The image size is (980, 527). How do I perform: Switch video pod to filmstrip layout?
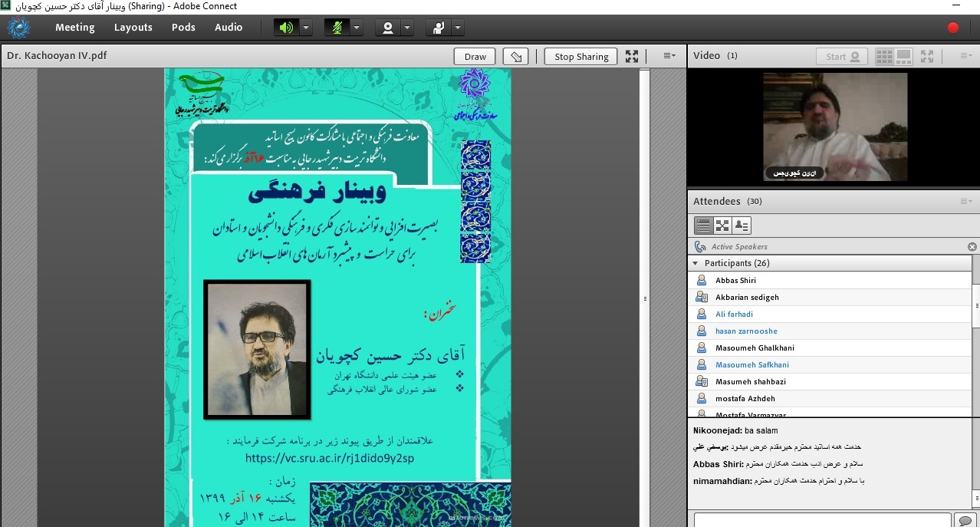(x=903, y=56)
